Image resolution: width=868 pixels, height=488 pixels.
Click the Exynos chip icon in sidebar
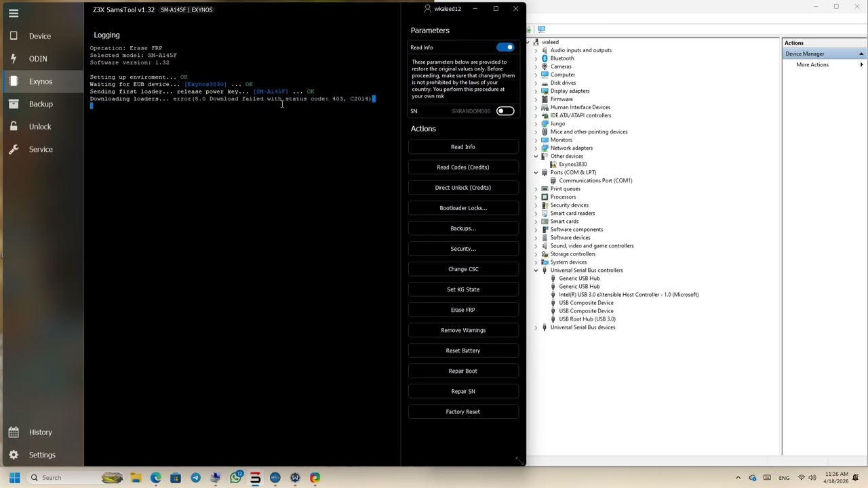14,81
